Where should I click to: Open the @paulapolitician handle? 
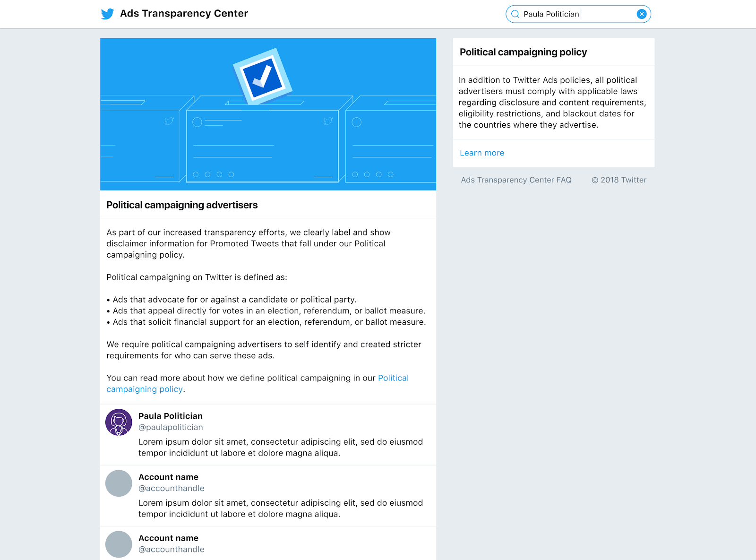171,427
